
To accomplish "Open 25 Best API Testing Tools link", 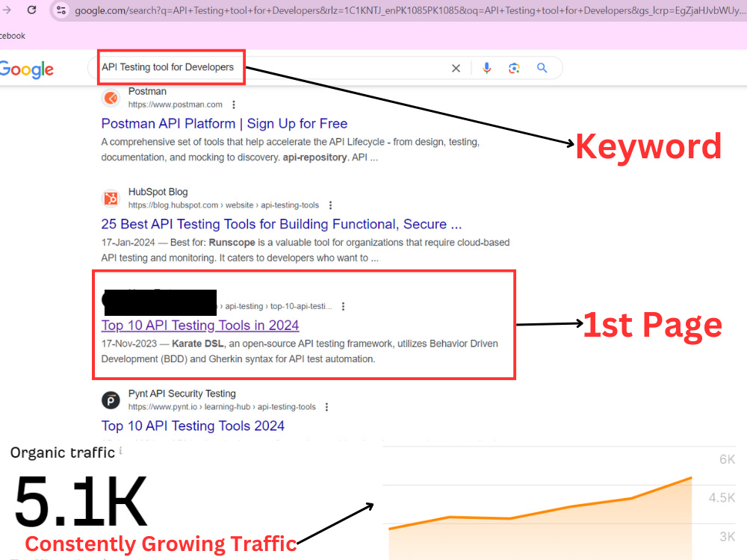I will point(281,224).
